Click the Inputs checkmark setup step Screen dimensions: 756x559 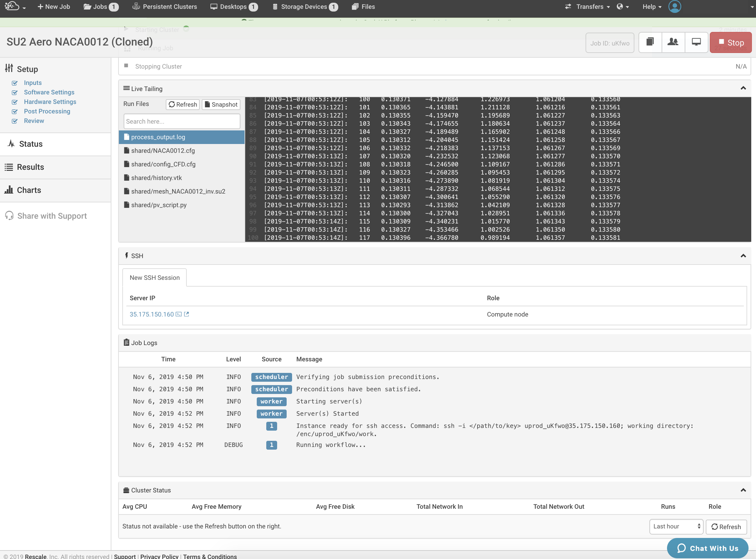[33, 83]
